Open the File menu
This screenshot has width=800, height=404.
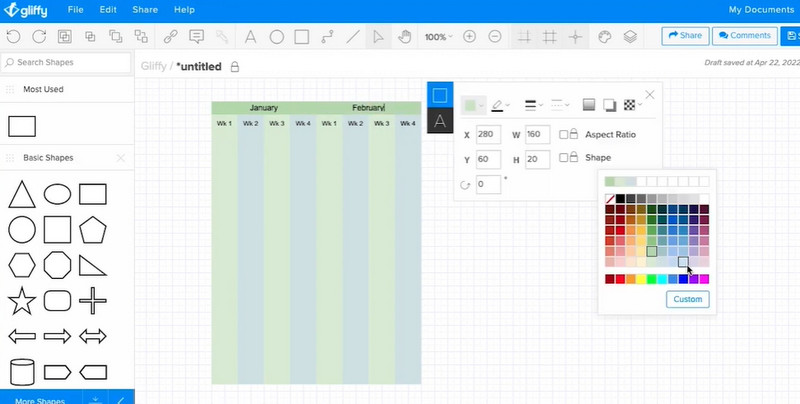point(75,10)
